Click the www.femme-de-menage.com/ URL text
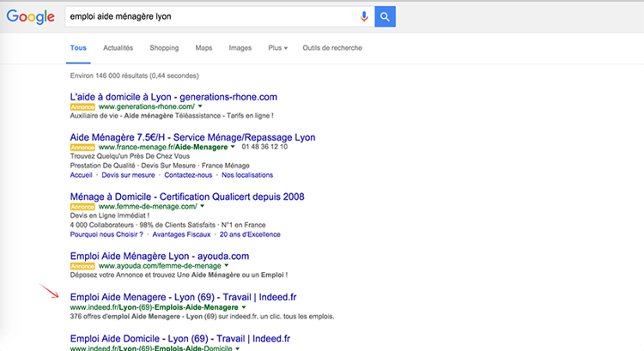 (x=148, y=207)
